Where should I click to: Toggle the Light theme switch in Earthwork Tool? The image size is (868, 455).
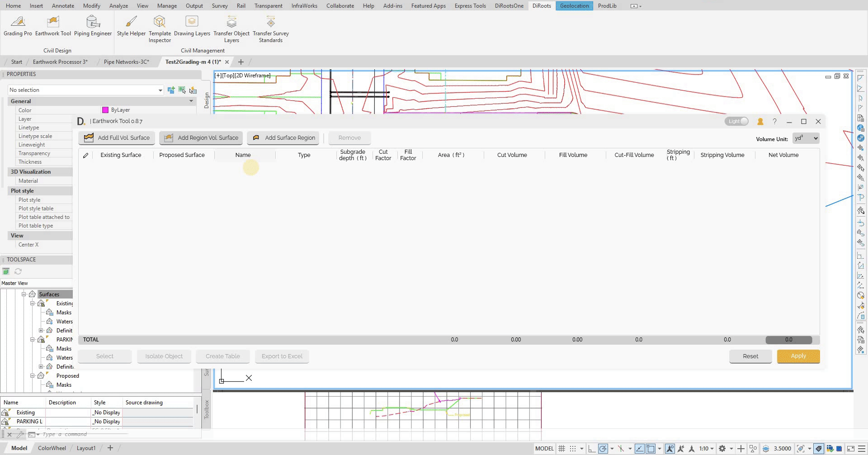(x=736, y=121)
